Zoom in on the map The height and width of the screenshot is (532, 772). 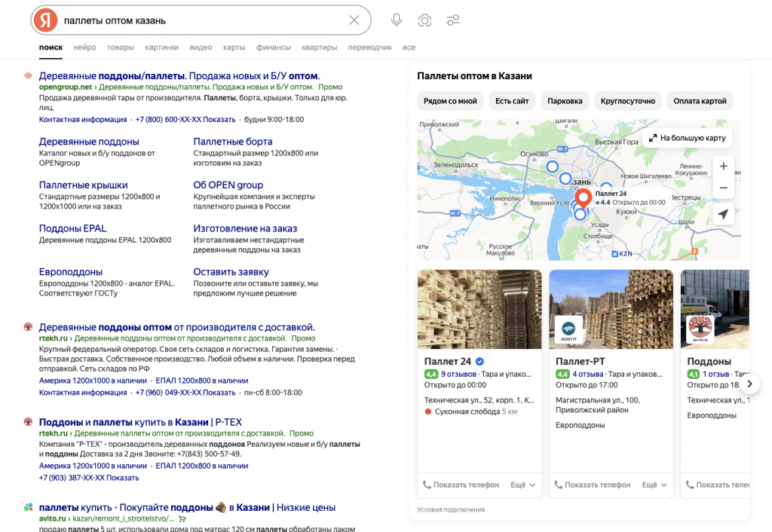tap(723, 167)
